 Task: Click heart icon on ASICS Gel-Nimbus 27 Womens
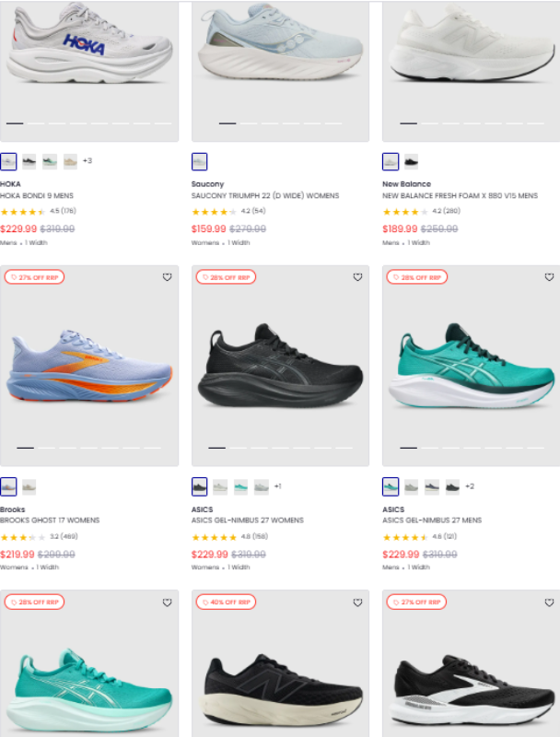357,277
